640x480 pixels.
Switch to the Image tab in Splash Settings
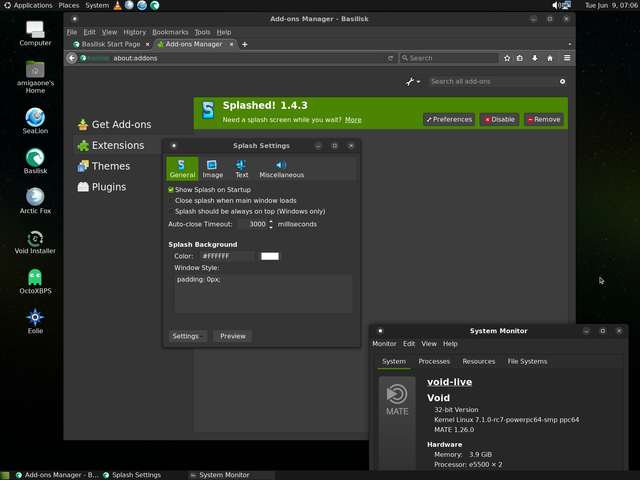pos(213,169)
